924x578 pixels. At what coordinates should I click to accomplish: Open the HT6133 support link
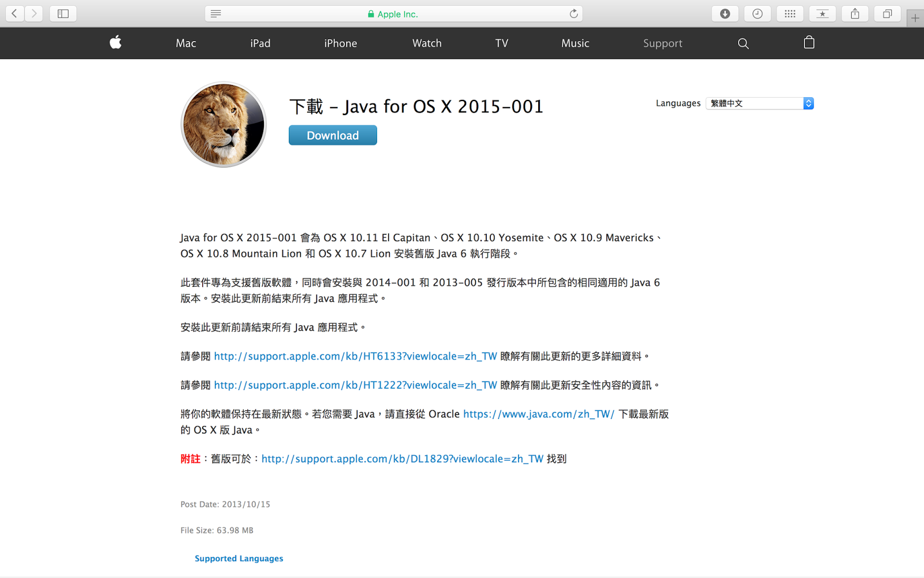pos(355,356)
